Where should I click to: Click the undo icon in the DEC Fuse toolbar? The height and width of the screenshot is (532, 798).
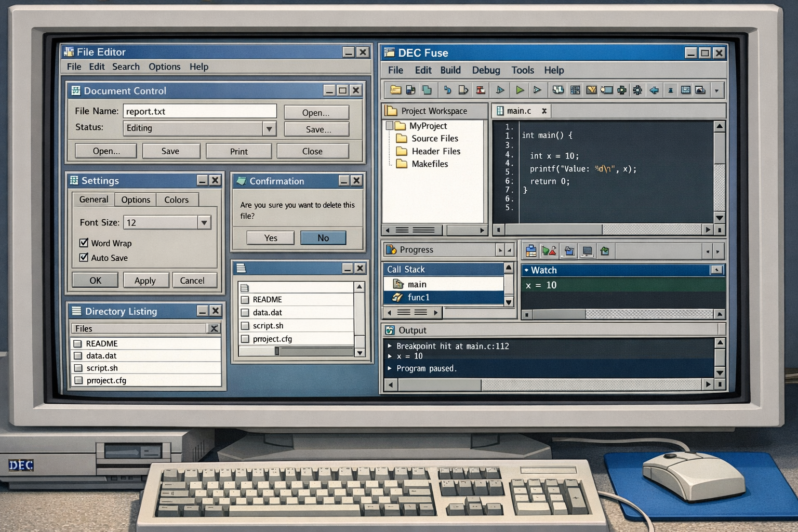click(447, 89)
